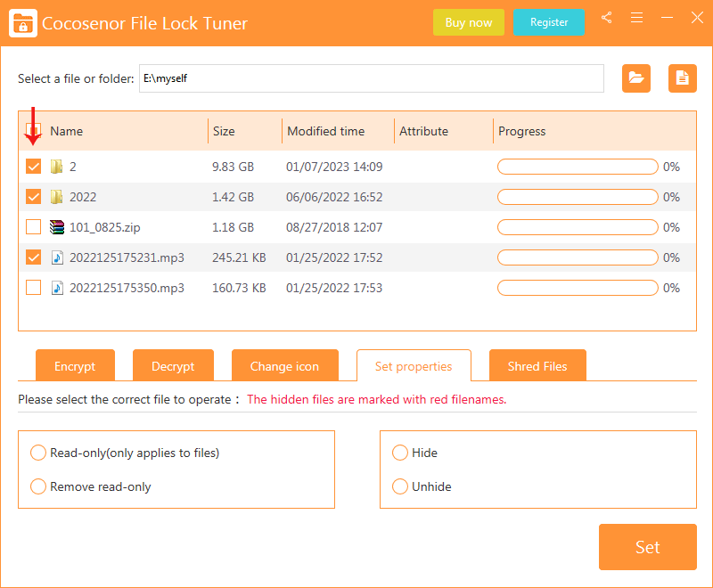This screenshot has height=588, width=713.
Task: Click the date 06/06/2022 16:52
Action: pyautogui.click(x=334, y=197)
